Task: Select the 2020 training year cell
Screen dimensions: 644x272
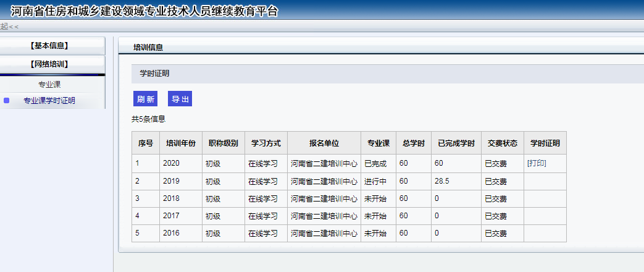Action: 171,163
